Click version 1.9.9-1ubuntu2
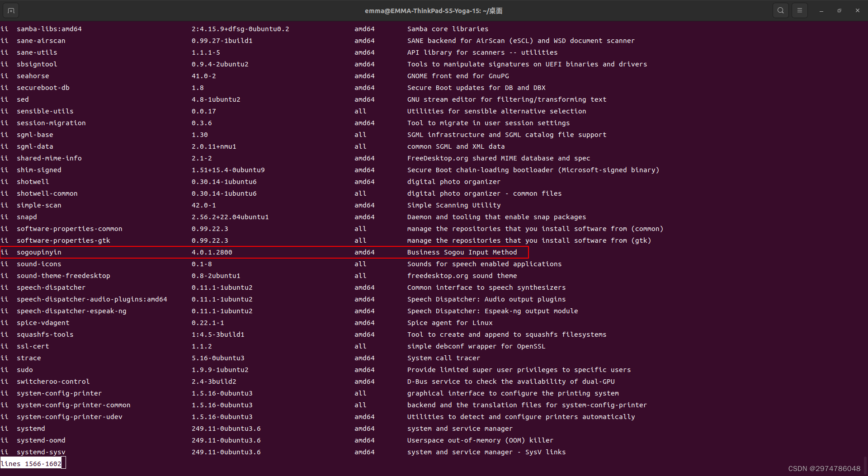868x476 pixels. [220, 370]
